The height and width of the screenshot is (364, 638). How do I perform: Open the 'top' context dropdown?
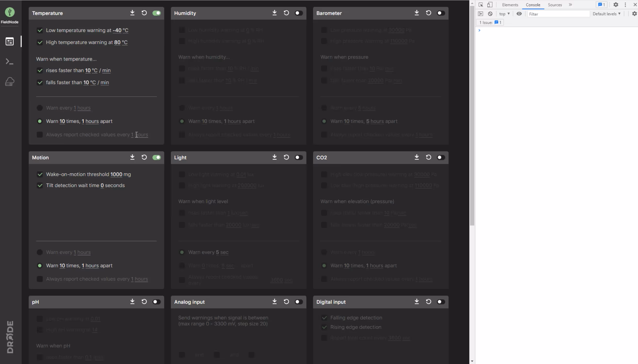(x=504, y=14)
